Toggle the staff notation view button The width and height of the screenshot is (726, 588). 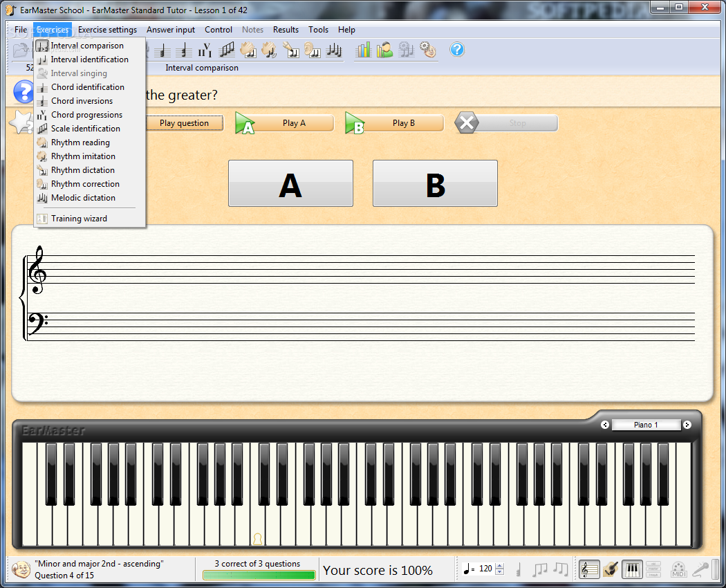coord(589,569)
